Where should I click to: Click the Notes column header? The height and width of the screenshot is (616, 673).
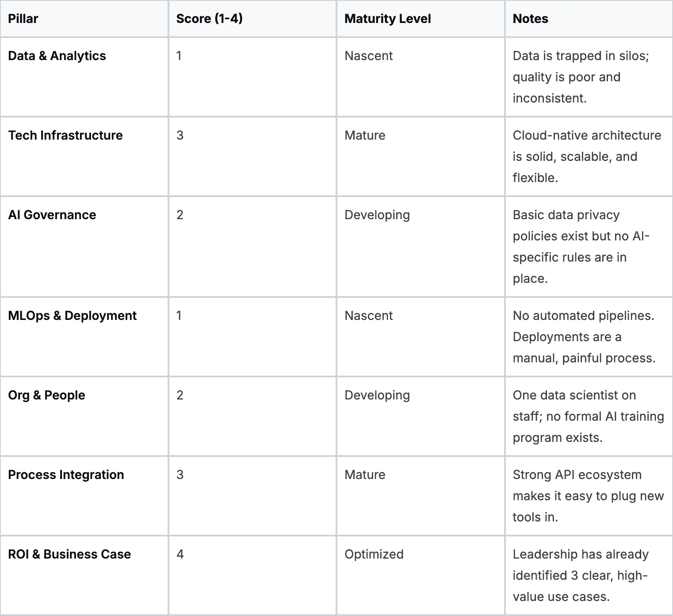[530, 19]
